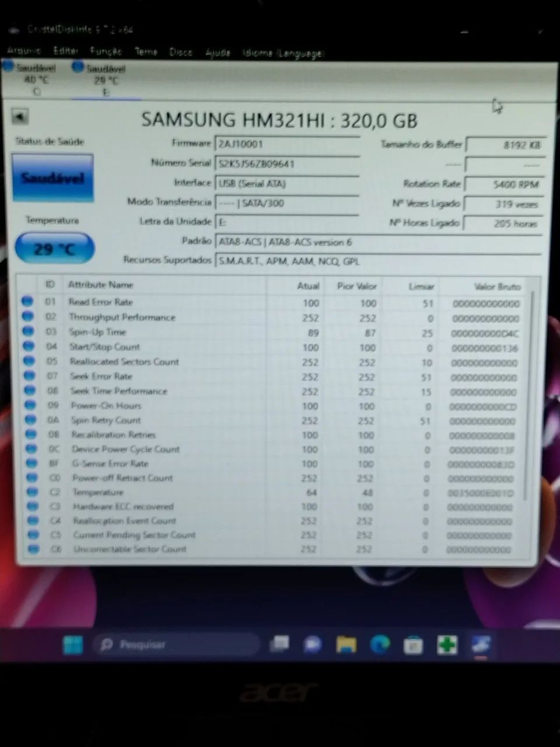Click the status icon for Seek Time Performance
This screenshot has height=747, width=560.
[x=30, y=390]
